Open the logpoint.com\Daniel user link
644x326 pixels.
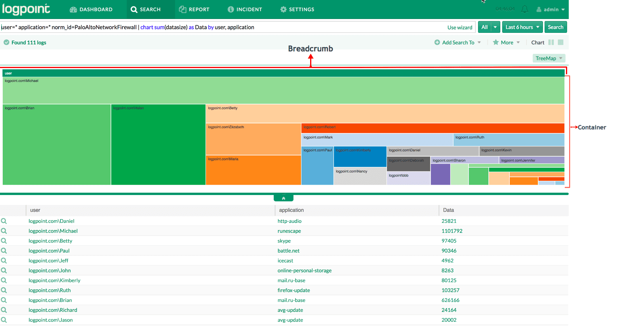pos(51,221)
